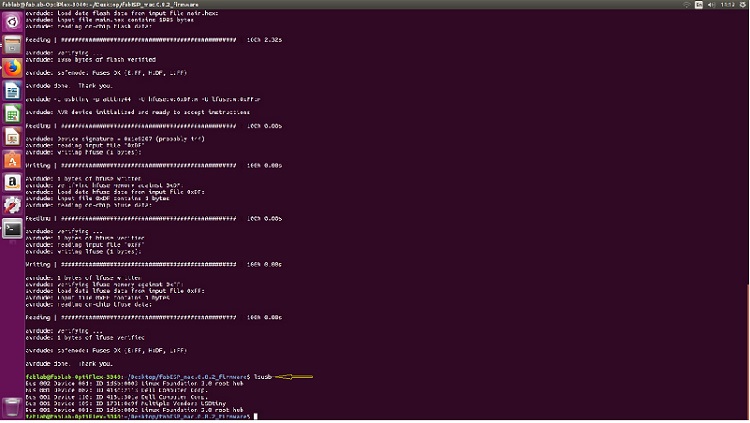This screenshot has height=423, width=750.
Task: Click the last 'avrdude done. Thank you.' line
Action: point(69,364)
